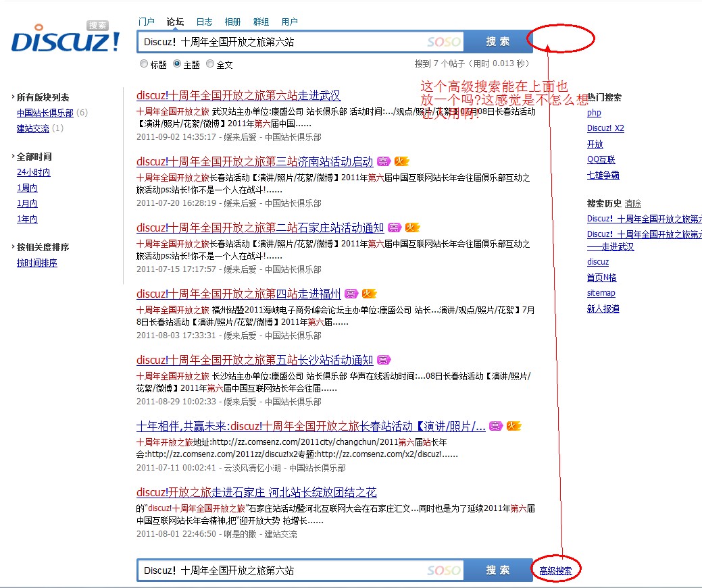Search hot keyword Discuz! X2
The image size is (702, 588).
[x=606, y=128]
